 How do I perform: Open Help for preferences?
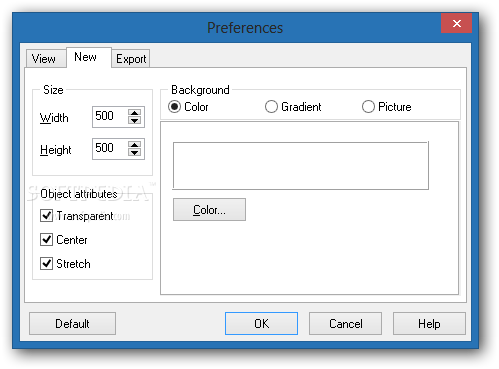pos(429,324)
